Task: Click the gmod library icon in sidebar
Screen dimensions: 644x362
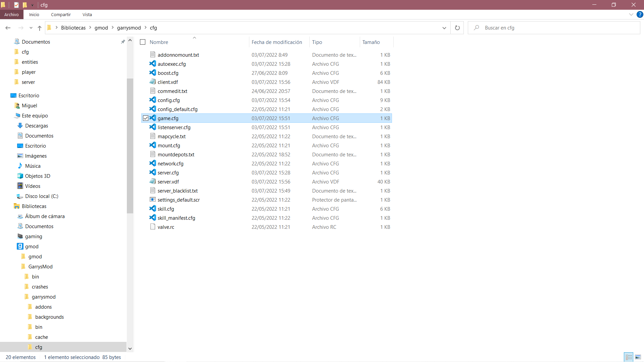Action: click(x=20, y=246)
